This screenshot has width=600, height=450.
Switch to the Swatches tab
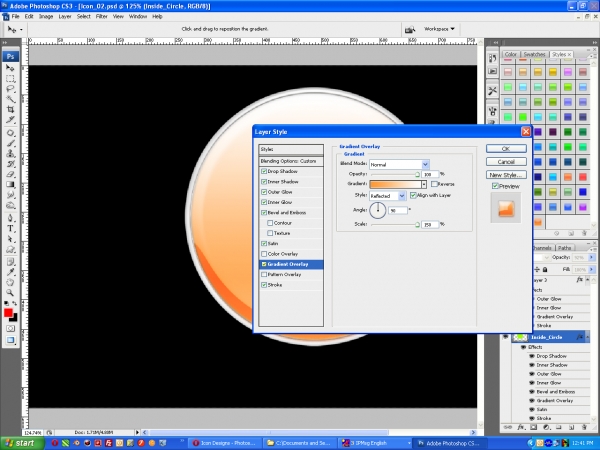coord(534,54)
